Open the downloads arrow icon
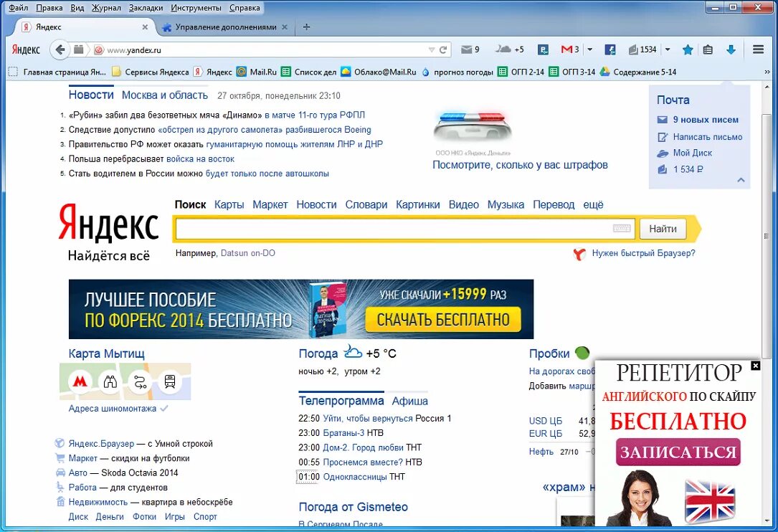This screenshot has width=778, height=532. click(731, 49)
